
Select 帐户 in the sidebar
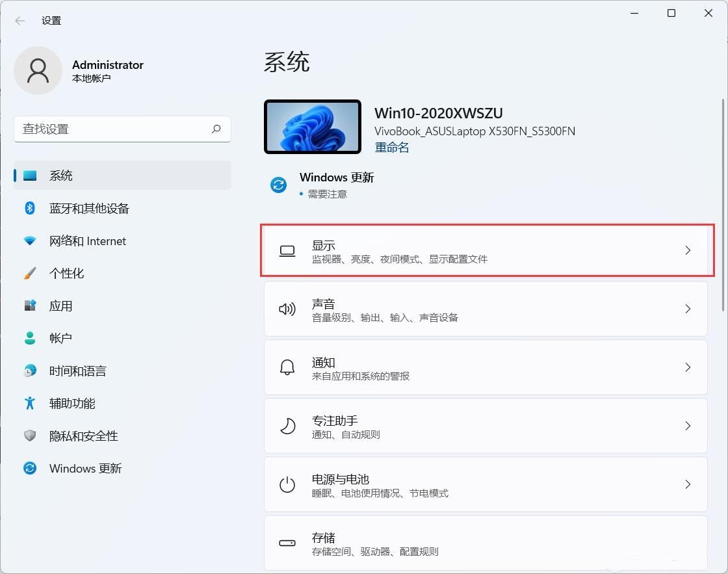(x=60, y=338)
